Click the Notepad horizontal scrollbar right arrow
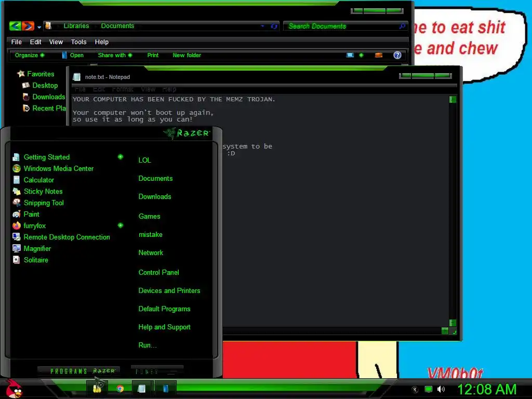Image resolution: width=532 pixels, height=399 pixels. 445,330
